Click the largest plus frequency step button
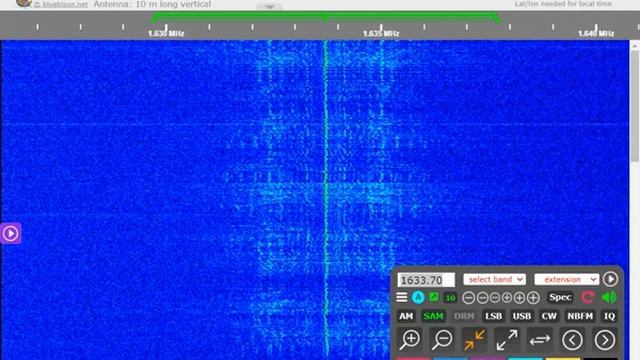 [533, 298]
